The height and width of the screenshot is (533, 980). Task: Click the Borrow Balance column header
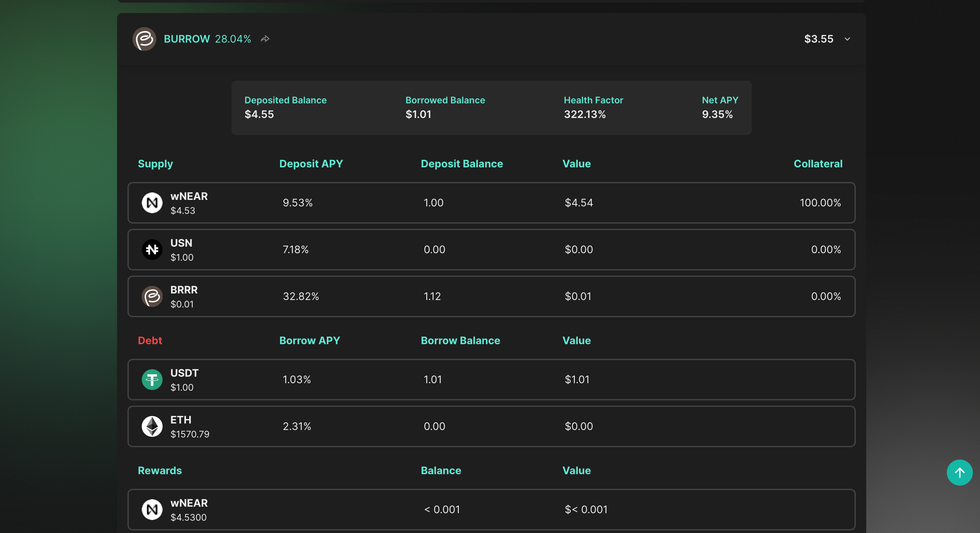tap(460, 341)
